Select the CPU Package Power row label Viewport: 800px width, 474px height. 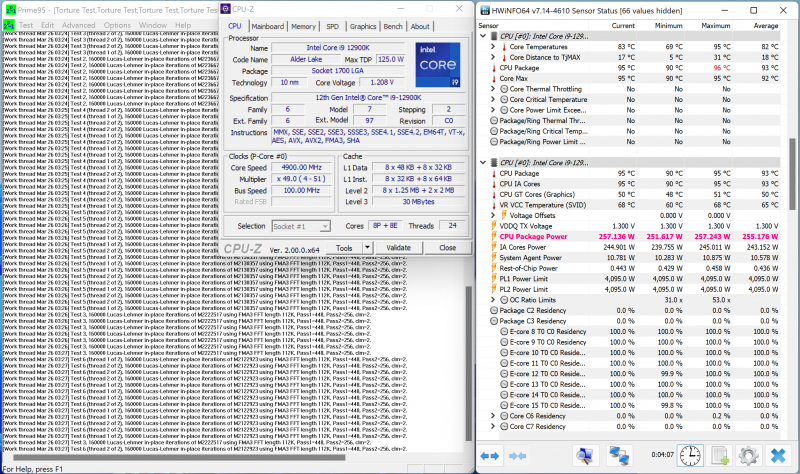click(533, 236)
